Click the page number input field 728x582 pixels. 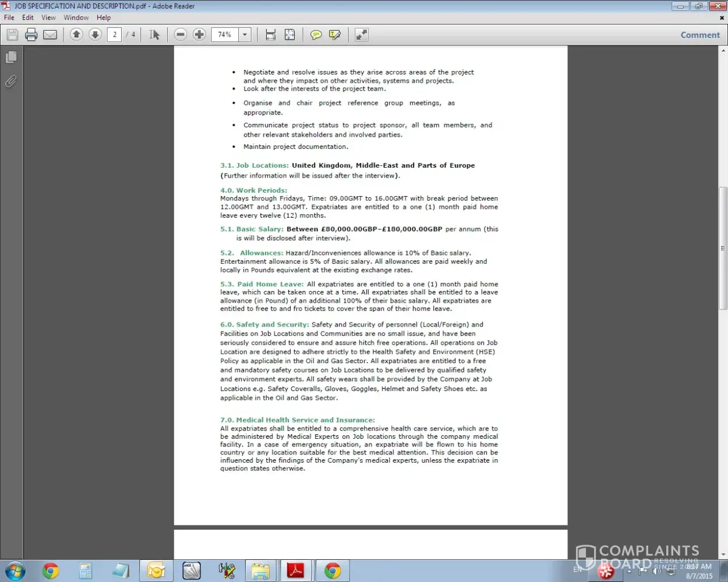[115, 35]
